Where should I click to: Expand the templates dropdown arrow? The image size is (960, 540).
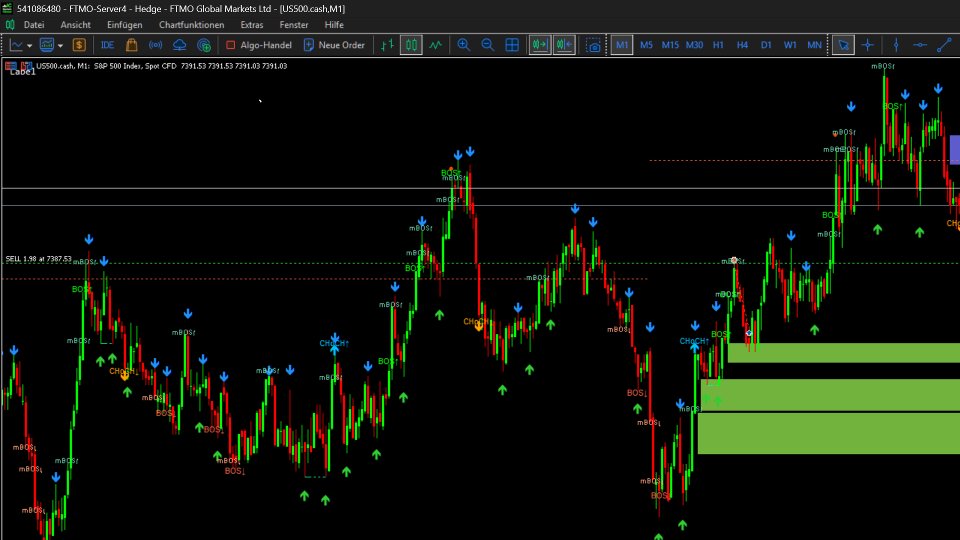(60, 46)
